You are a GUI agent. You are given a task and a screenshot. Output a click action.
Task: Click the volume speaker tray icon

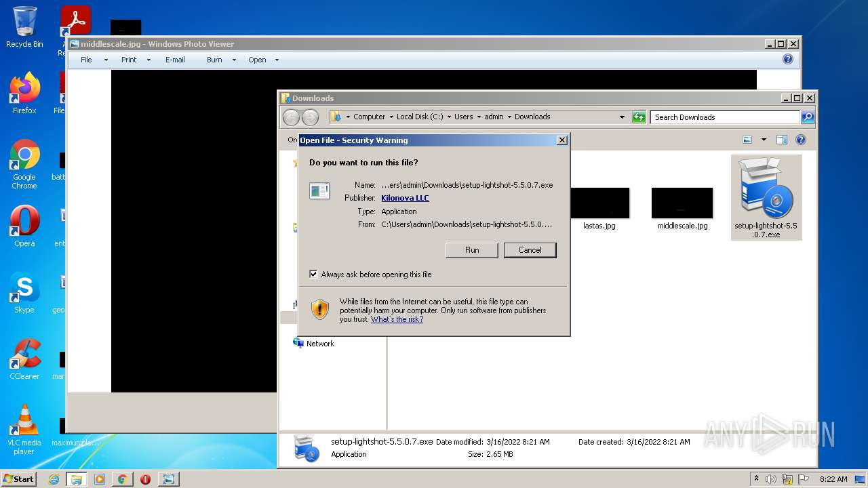pyautogui.click(x=770, y=479)
